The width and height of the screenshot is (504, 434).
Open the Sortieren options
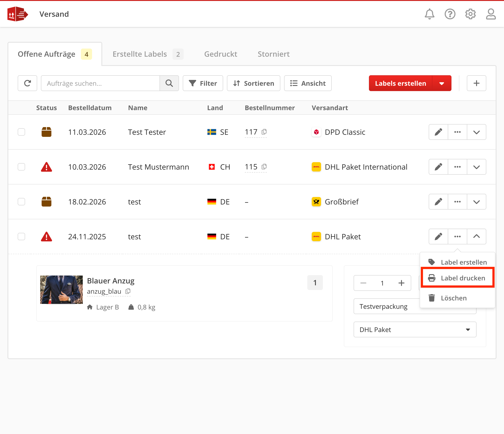click(253, 83)
